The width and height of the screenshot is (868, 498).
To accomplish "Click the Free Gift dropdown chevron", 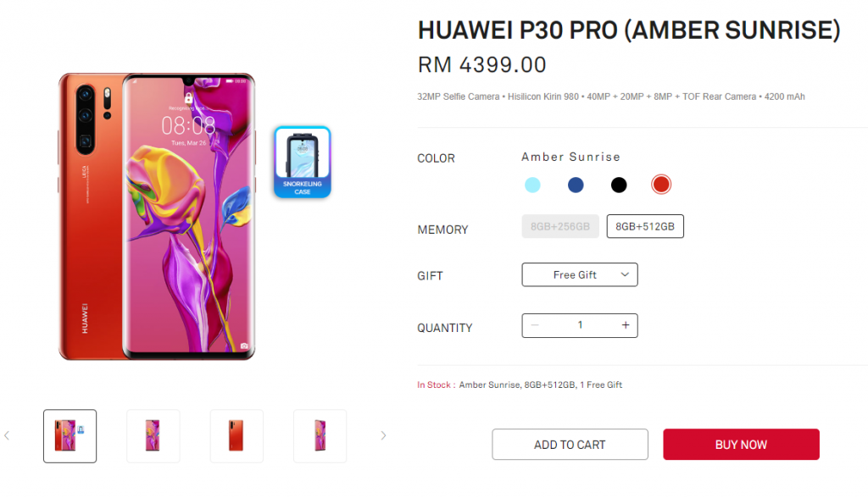I will tap(625, 274).
